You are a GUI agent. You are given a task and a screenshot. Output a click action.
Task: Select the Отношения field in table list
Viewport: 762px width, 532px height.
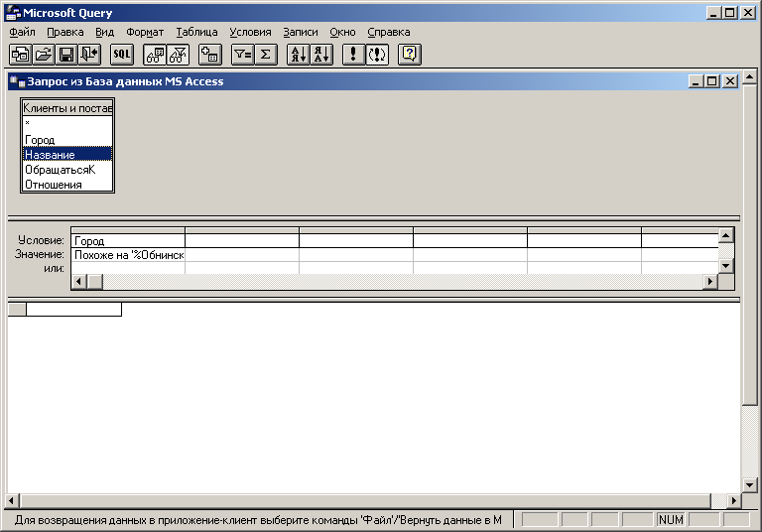(67, 185)
